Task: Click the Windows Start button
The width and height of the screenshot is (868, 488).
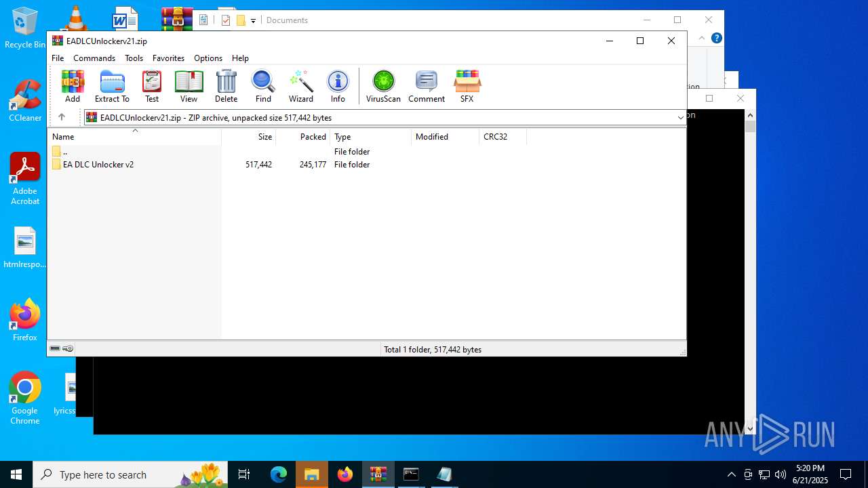Action: 16,474
